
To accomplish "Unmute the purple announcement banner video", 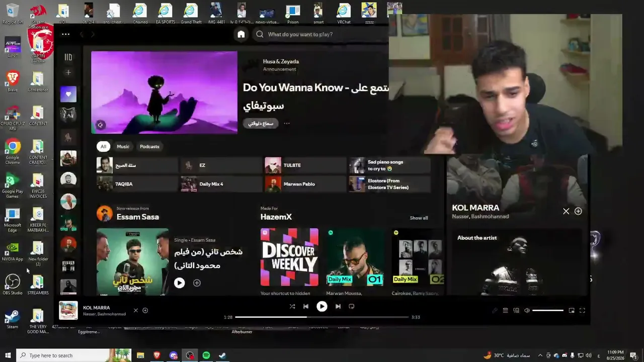I will [100, 125].
